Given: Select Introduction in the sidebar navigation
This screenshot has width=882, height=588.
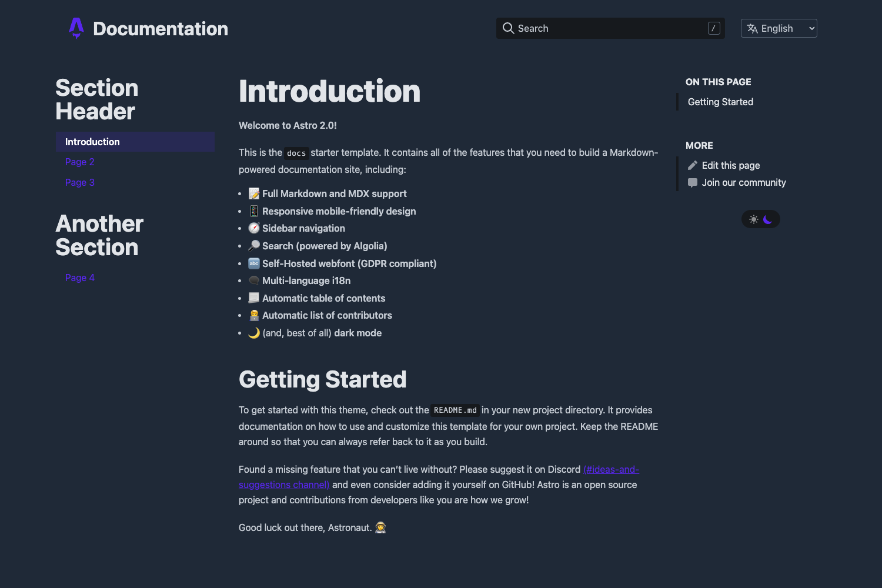Looking at the screenshot, I should point(92,142).
